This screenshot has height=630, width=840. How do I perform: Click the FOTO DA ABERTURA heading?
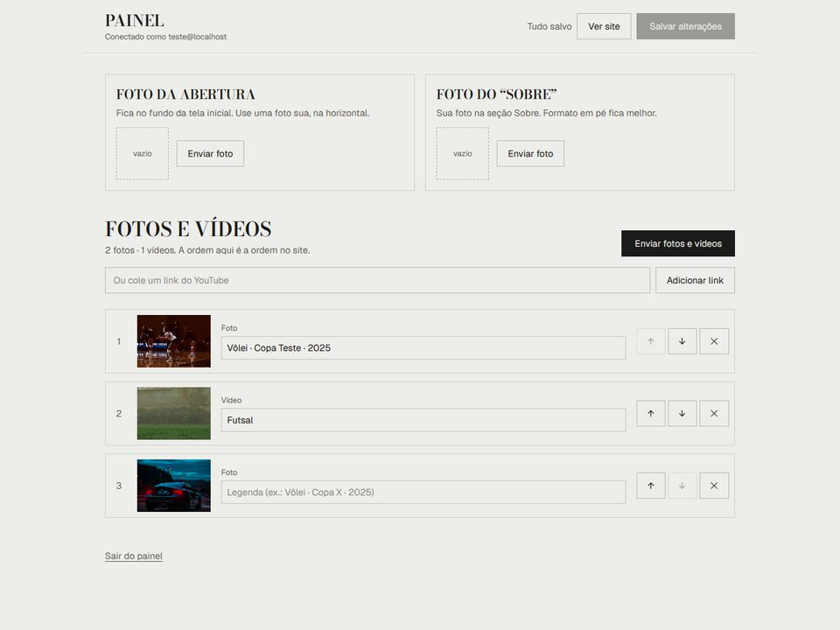[185, 94]
